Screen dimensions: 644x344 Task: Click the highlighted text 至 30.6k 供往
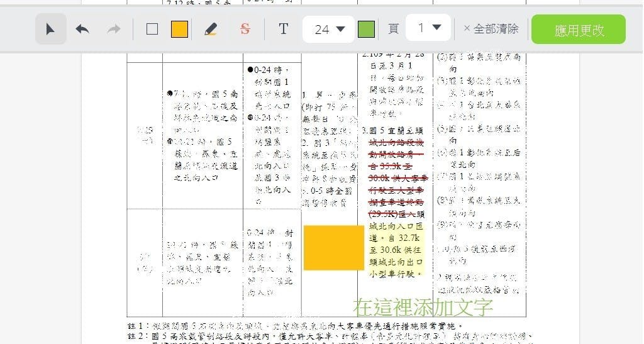click(x=394, y=250)
